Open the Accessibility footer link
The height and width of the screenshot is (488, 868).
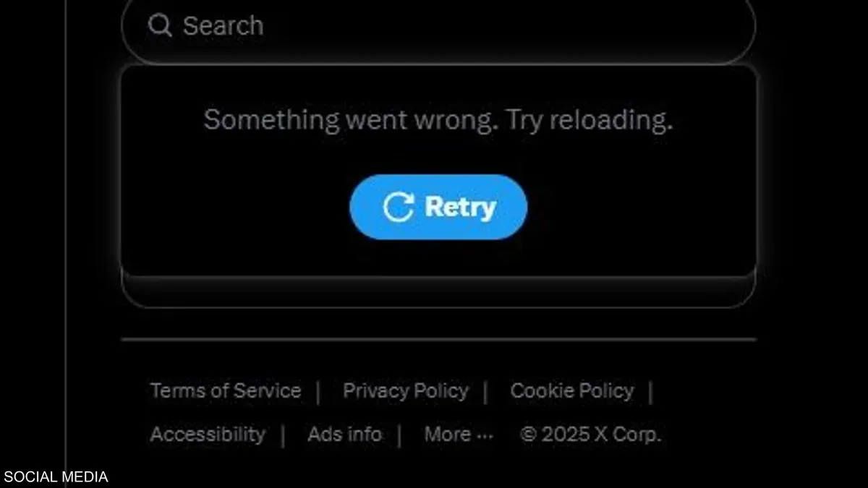[208, 435]
